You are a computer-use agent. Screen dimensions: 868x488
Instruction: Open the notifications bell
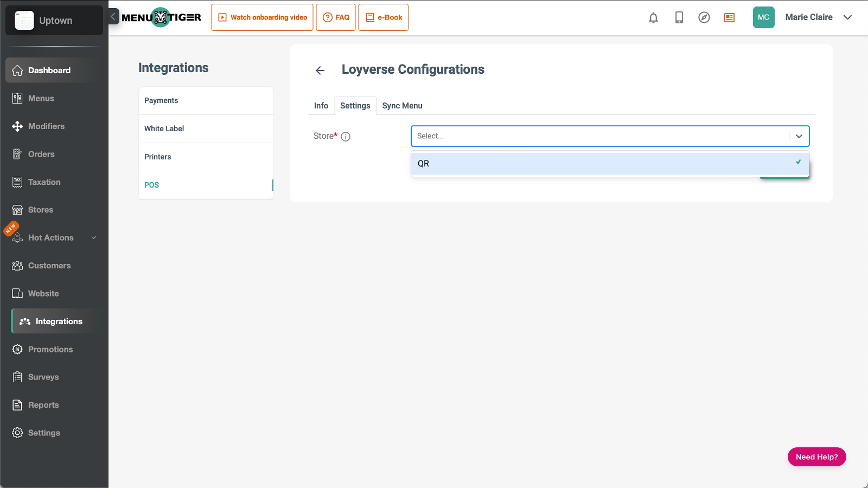tap(654, 17)
